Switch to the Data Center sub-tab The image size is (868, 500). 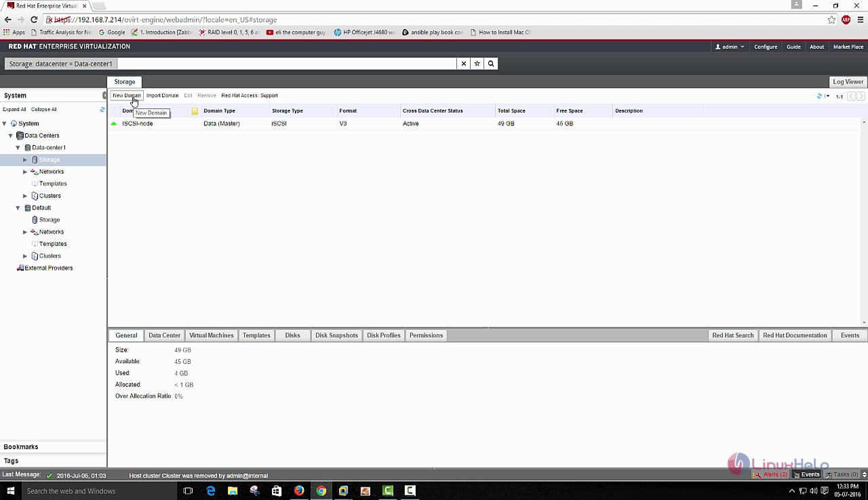(164, 335)
